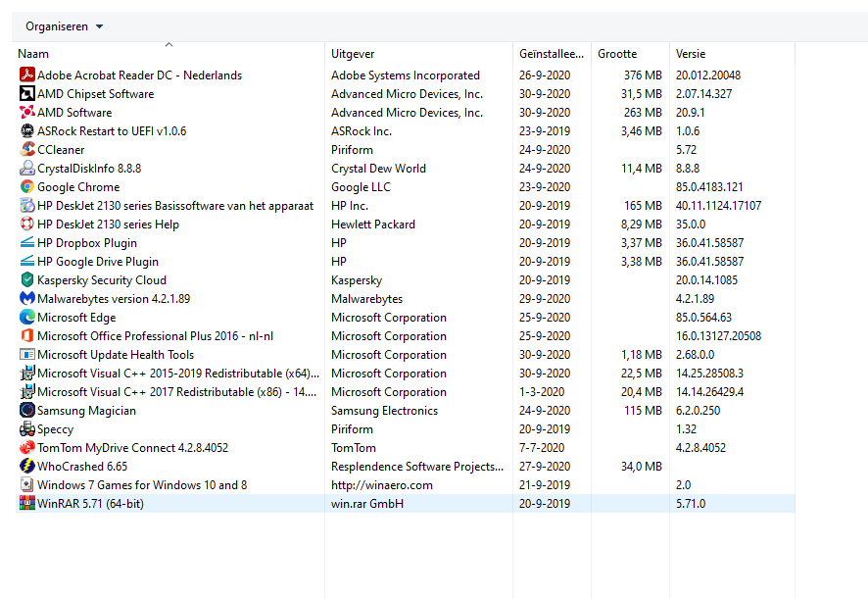Open the Organiseren dropdown menu
This screenshot has width=868, height=599.
click(65, 26)
